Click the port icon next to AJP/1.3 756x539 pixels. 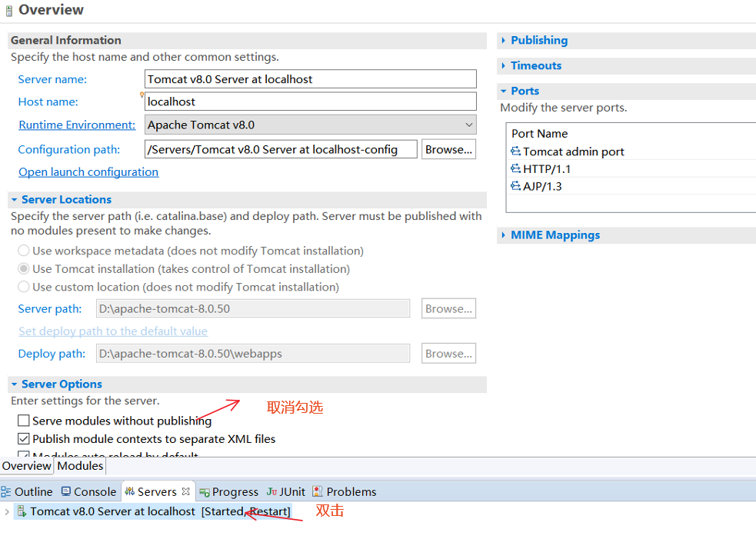pyautogui.click(x=515, y=185)
